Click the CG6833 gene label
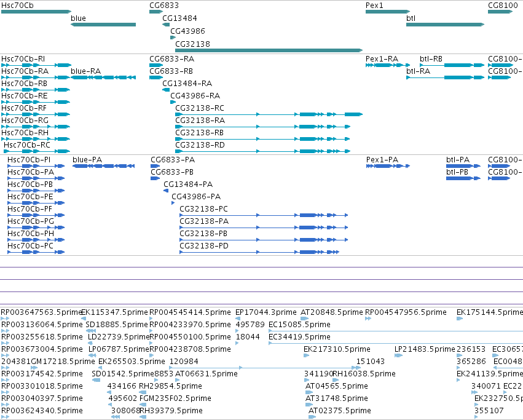The image size is (523, 420). point(164,6)
